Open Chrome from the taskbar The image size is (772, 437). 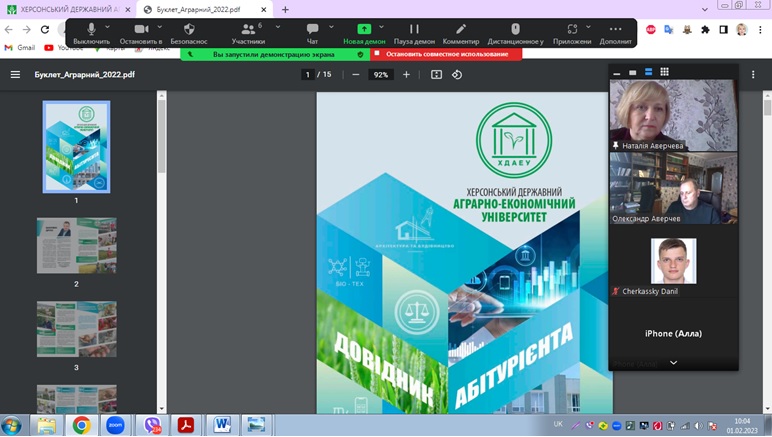82,425
